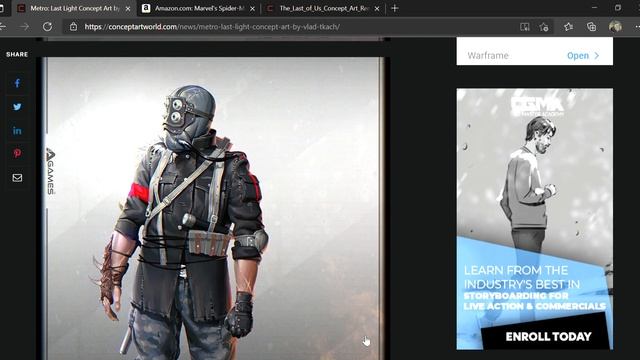Minimize the browser window
The width and height of the screenshot is (640, 360).
[x=594, y=8]
